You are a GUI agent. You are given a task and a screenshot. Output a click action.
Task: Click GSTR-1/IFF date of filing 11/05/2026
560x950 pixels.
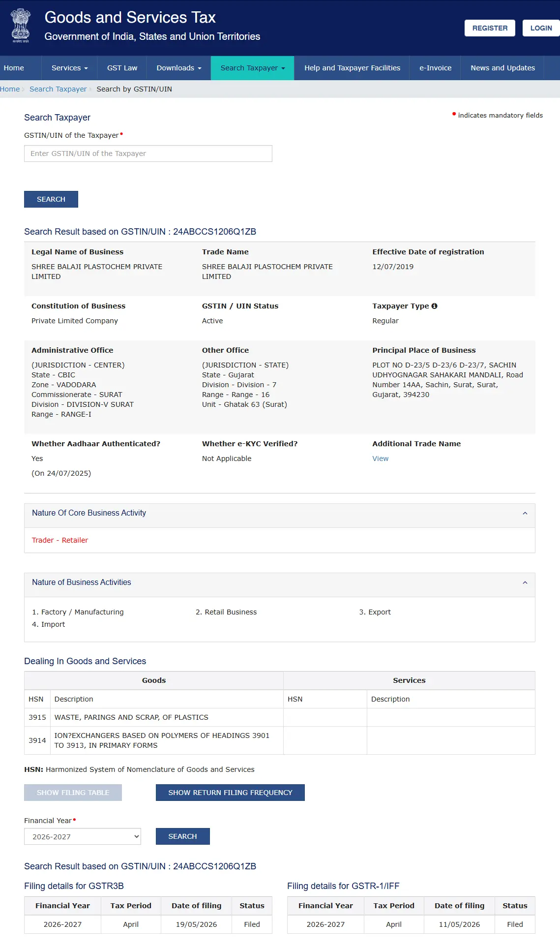[459, 924]
